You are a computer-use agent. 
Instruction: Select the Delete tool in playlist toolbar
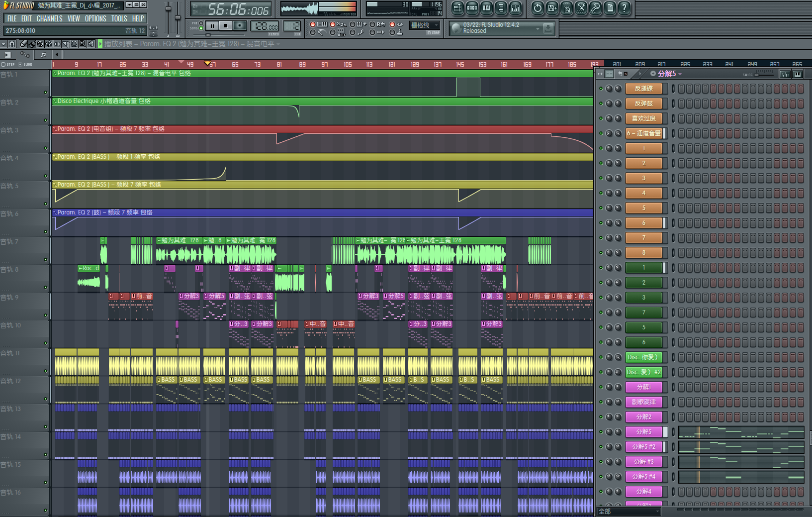pos(40,44)
